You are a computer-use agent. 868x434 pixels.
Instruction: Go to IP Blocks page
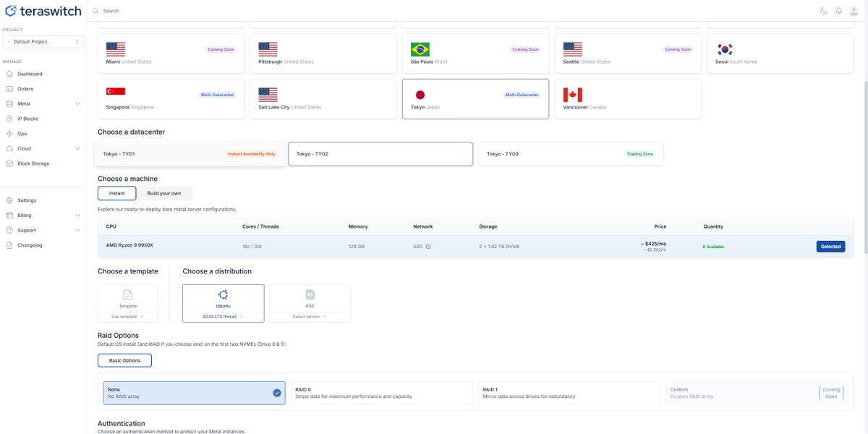click(27, 119)
